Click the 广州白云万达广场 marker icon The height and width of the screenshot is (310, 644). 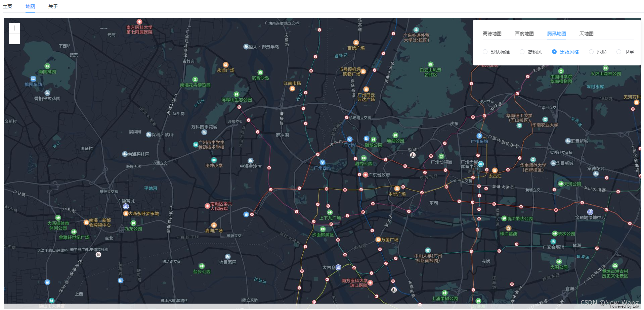pyautogui.click(x=366, y=89)
